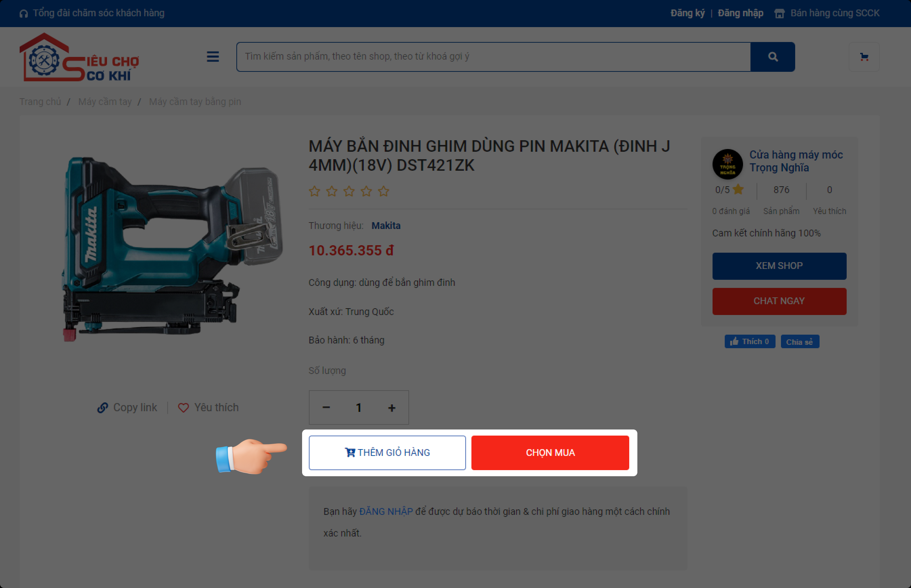The image size is (911, 588).
Task: Click the Makita nail gun product image
Action: pos(172,249)
